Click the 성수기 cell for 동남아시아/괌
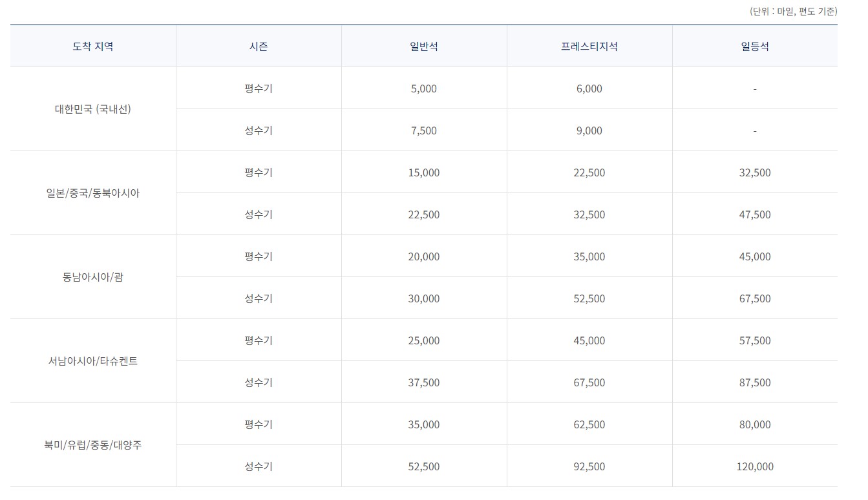Image resolution: width=868 pixels, height=500 pixels. (258, 298)
